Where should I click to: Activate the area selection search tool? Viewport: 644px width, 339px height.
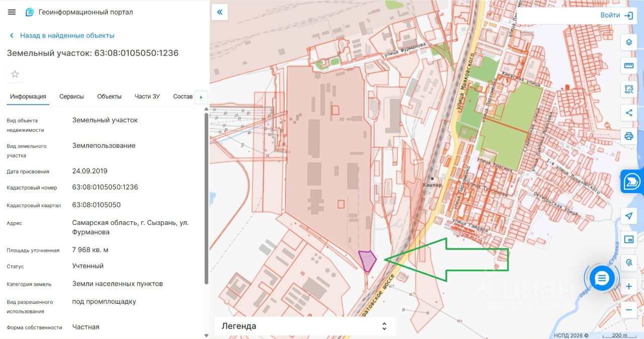[628, 90]
